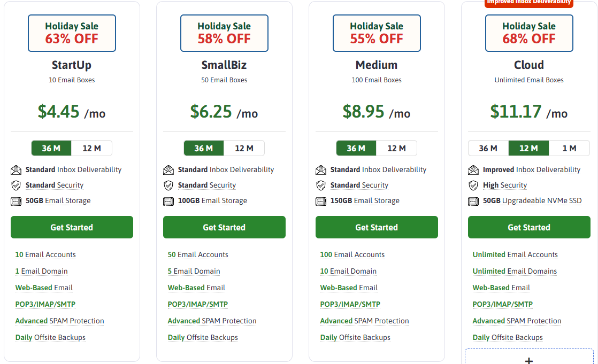This screenshot has height=364, width=598.
Task: Click the StartUp 50GB email storage icon
Action: [x=16, y=202]
